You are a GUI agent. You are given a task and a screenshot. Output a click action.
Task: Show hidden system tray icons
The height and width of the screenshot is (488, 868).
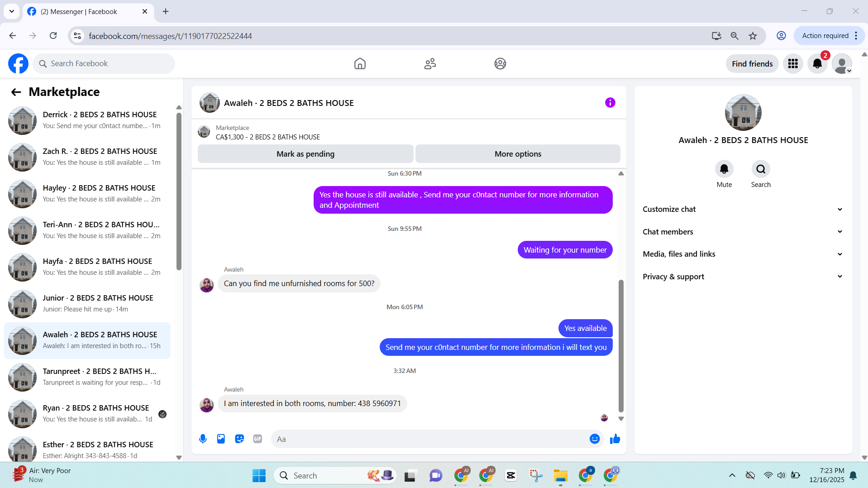[x=732, y=475]
